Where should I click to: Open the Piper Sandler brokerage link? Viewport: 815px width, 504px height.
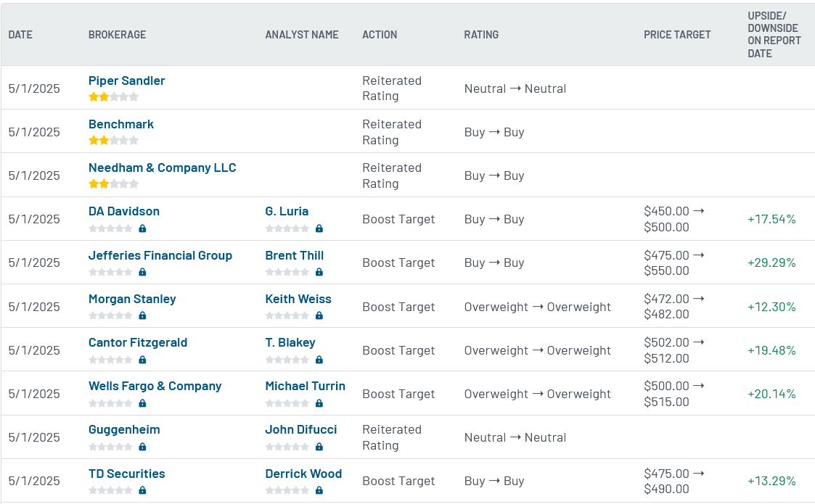coord(126,80)
